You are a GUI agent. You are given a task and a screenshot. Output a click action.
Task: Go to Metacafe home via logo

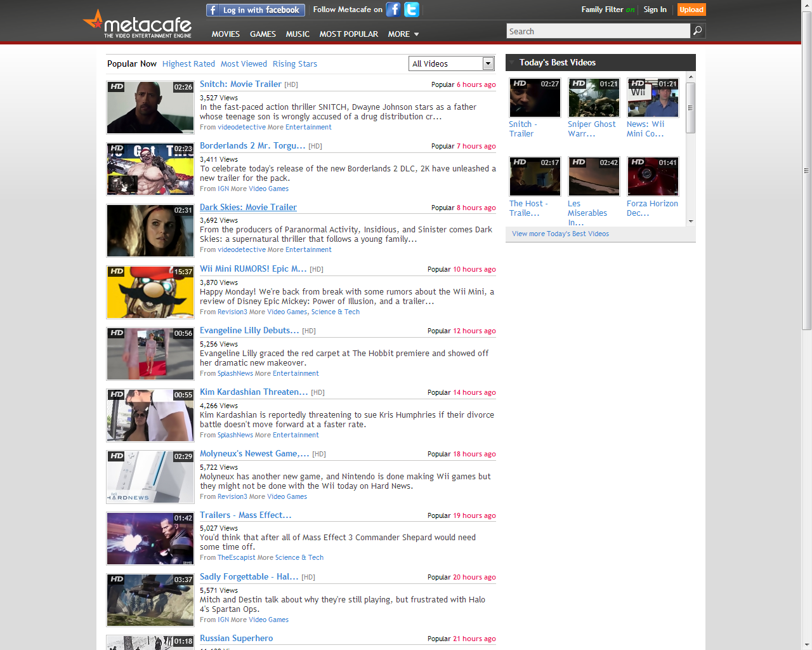[137, 24]
